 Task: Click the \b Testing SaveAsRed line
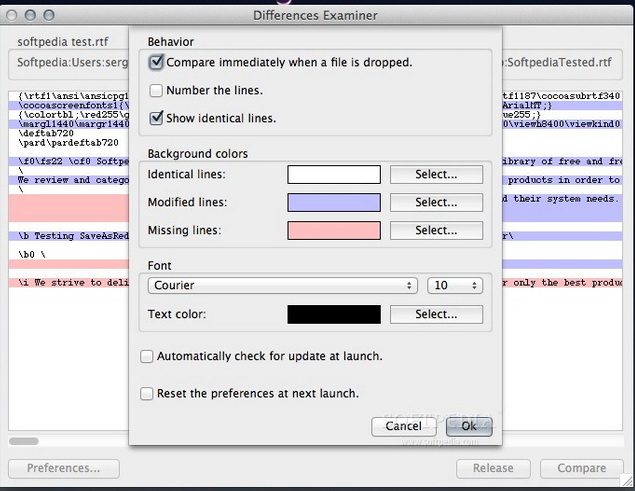69,236
